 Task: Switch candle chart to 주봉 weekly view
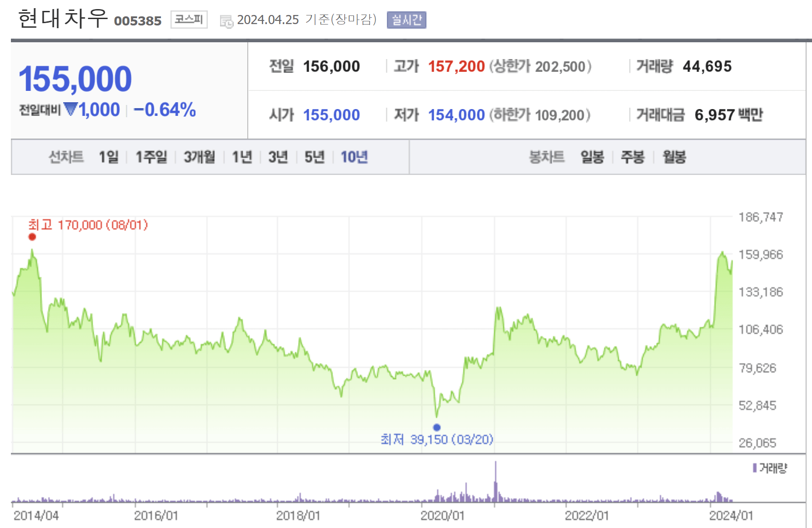[632, 157]
